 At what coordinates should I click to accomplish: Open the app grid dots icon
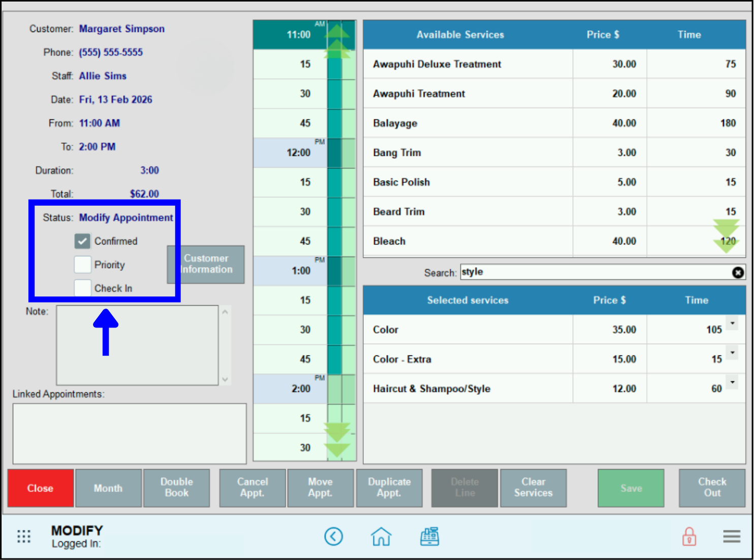click(x=23, y=536)
